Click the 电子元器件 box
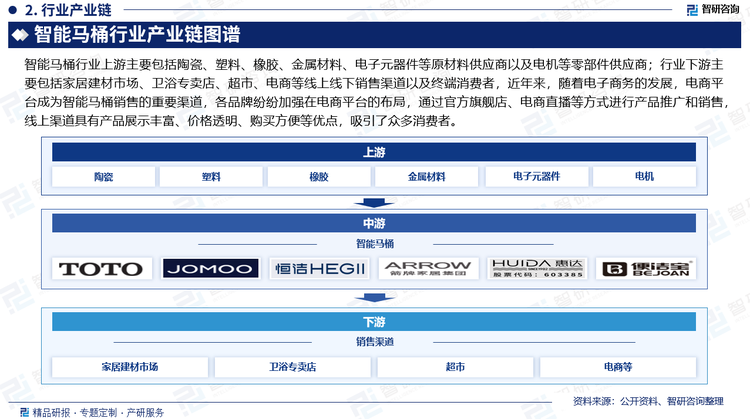This screenshot has height=419, width=750. [x=537, y=176]
